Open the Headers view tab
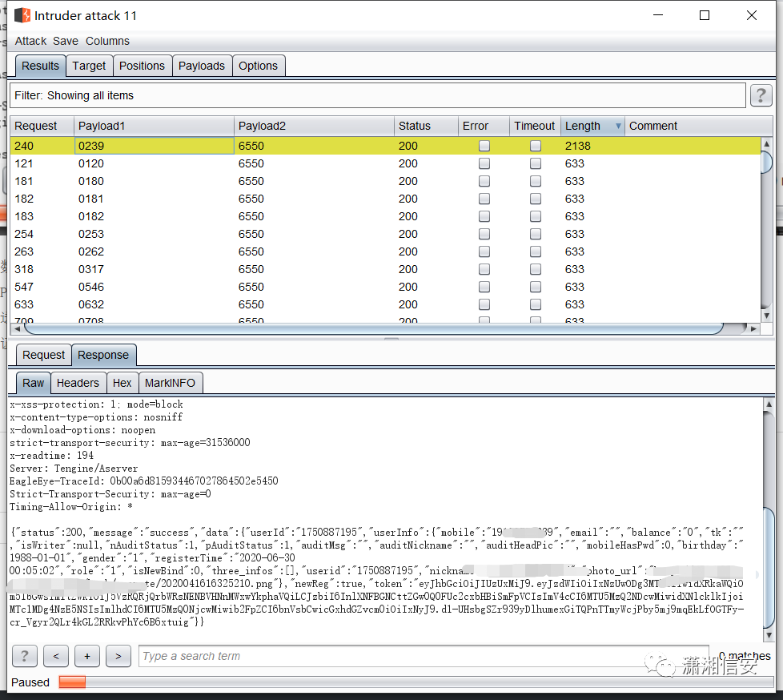The width and height of the screenshot is (783, 700). click(78, 383)
